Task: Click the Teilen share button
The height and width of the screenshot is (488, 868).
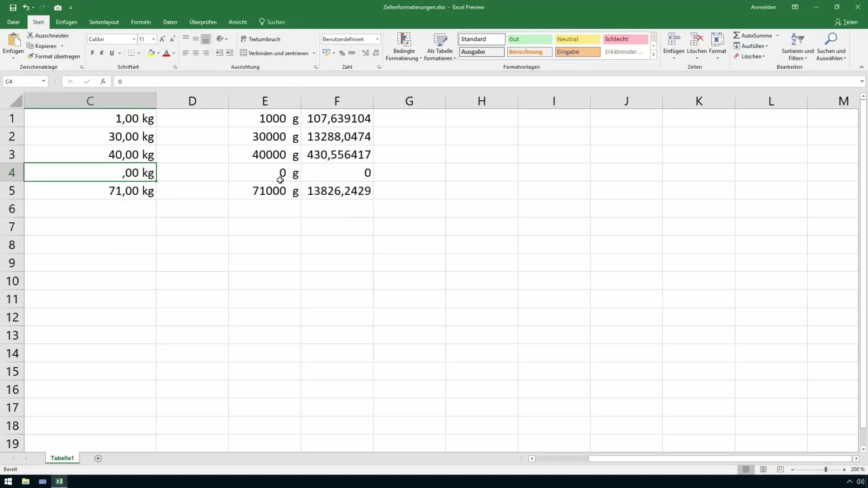Action: point(846,22)
